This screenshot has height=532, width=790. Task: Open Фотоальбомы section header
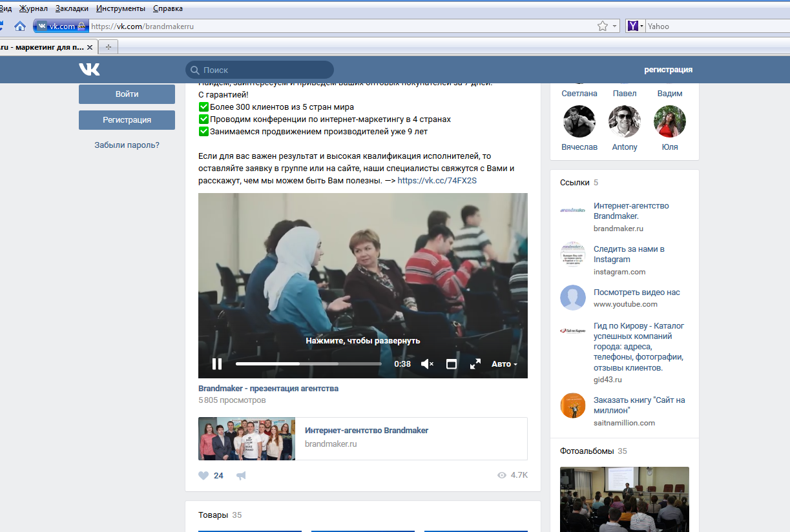[587, 451]
